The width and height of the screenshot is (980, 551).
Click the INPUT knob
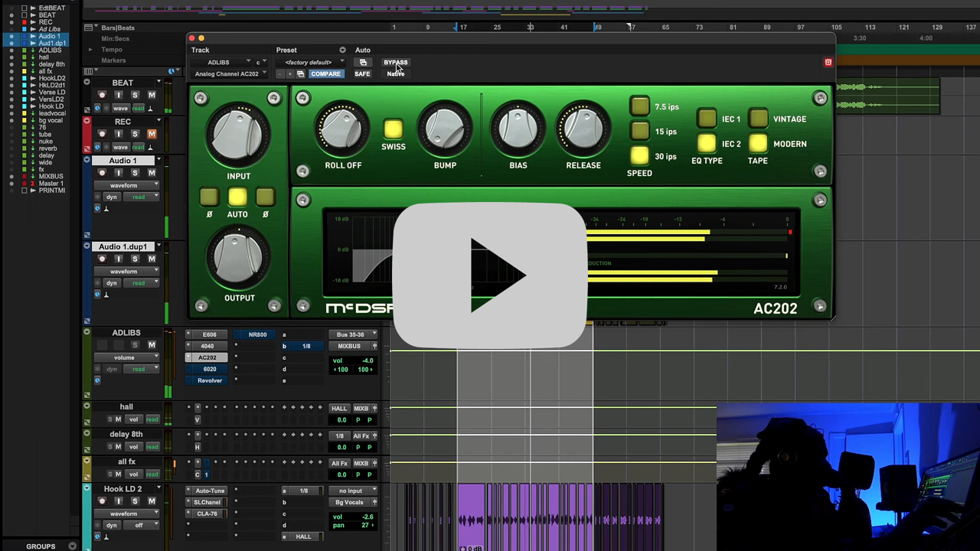tap(238, 136)
